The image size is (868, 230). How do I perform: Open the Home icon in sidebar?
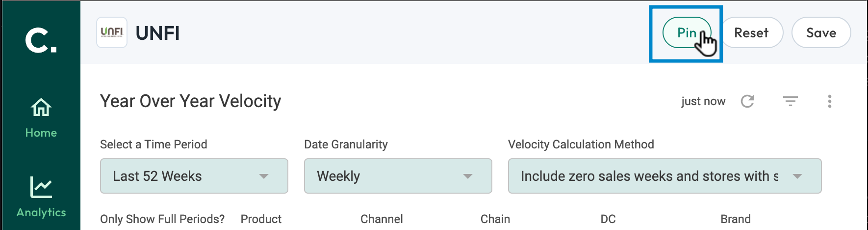click(41, 107)
